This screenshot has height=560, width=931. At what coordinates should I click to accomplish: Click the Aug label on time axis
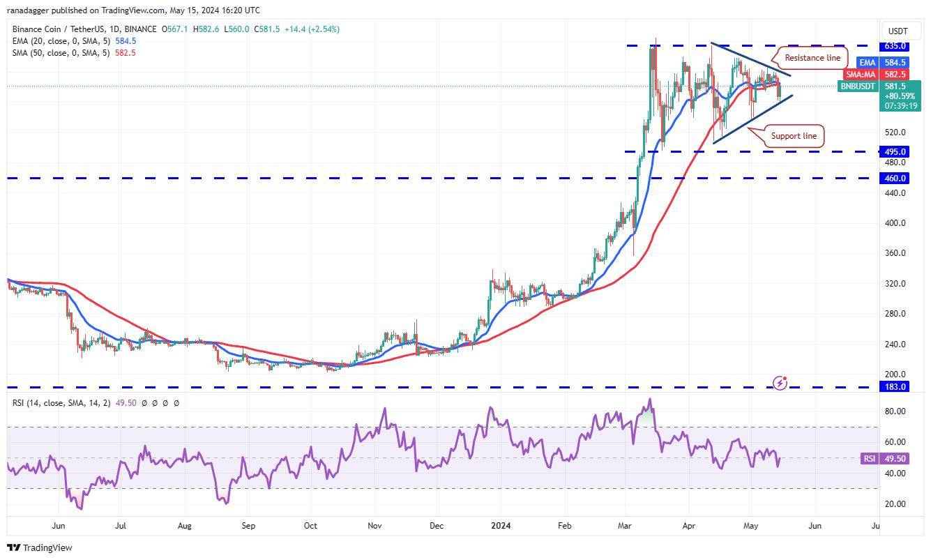185,526
